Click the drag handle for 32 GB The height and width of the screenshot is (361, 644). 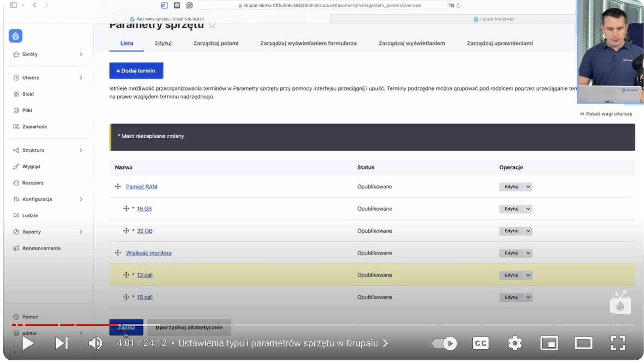(126, 231)
